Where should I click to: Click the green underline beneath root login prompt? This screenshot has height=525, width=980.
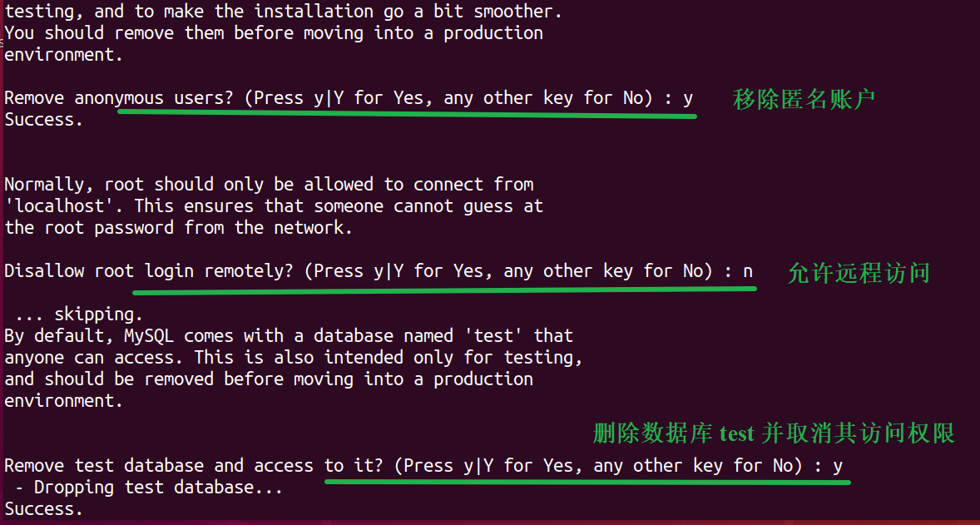tap(444, 290)
